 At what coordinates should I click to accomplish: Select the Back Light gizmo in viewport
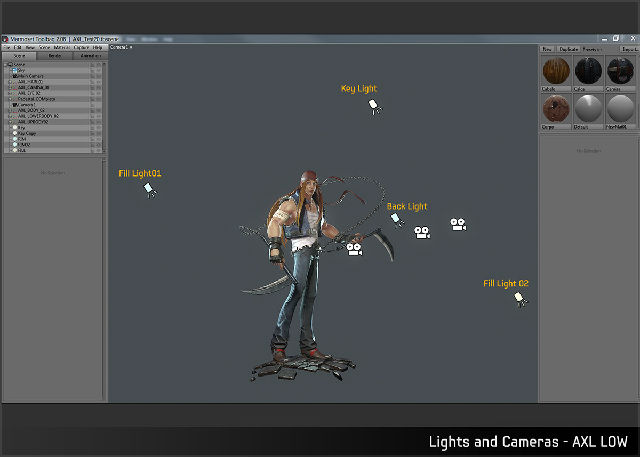tap(397, 220)
